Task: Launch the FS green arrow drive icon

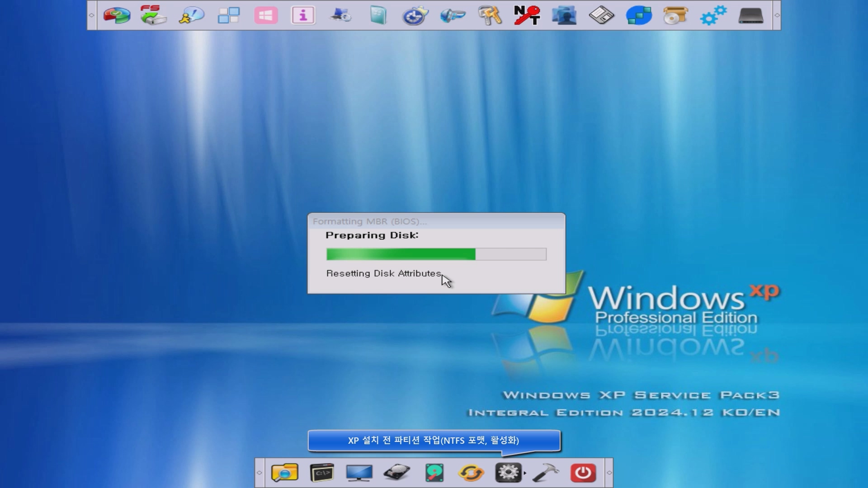Action: pyautogui.click(x=153, y=15)
